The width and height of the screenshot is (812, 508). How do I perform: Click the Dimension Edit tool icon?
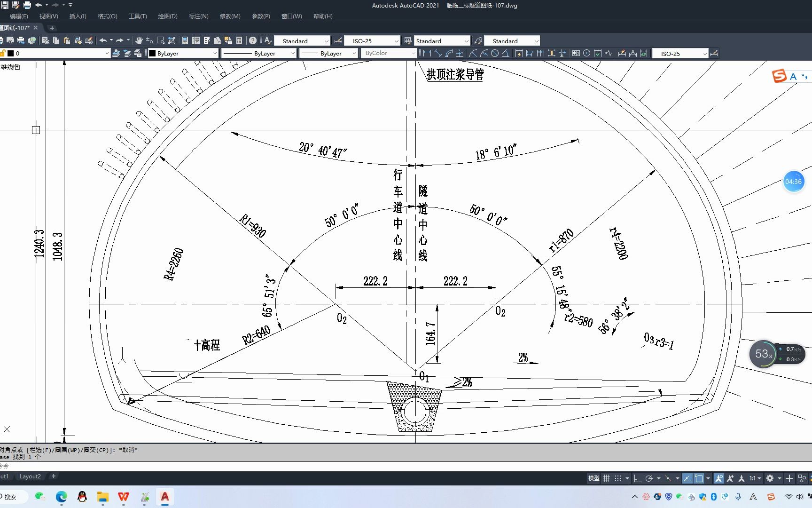coord(622,53)
